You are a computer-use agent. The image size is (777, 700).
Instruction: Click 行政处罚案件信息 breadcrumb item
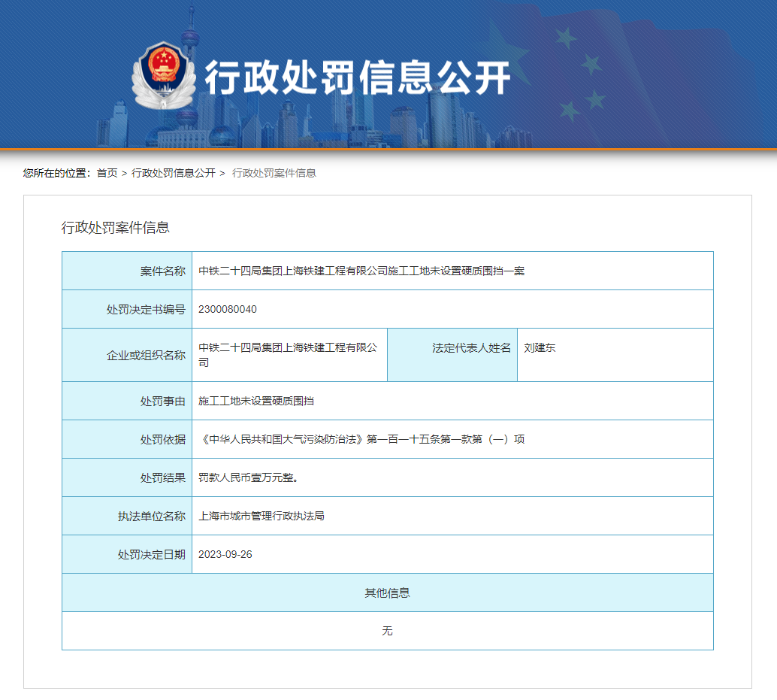point(274,173)
